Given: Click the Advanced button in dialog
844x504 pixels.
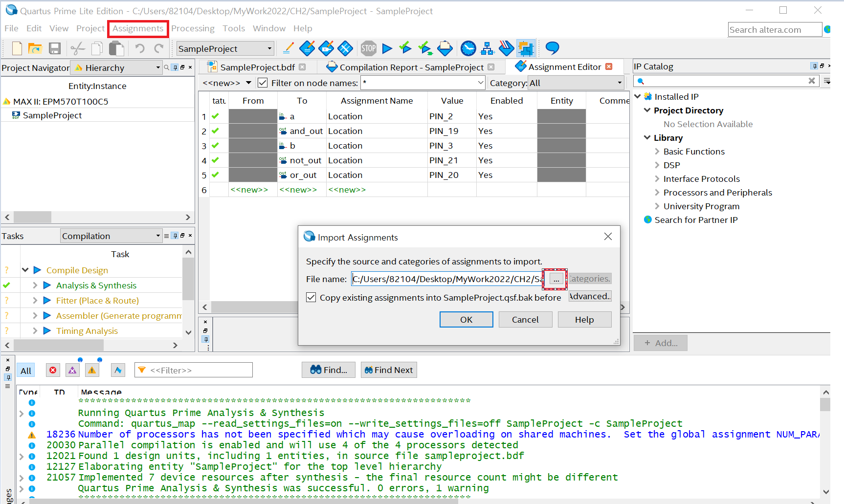Looking at the screenshot, I should coord(590,296).
